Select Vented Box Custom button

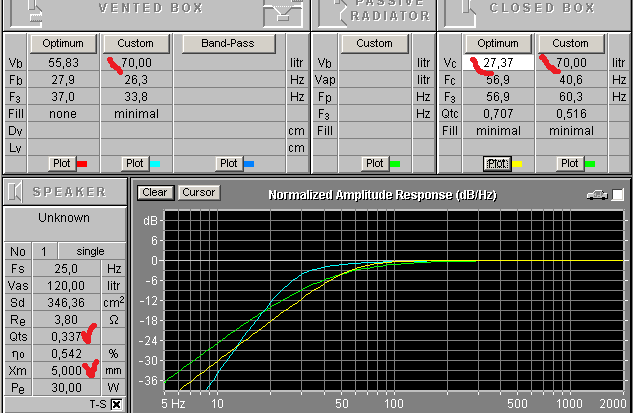(x=136, y=43)
